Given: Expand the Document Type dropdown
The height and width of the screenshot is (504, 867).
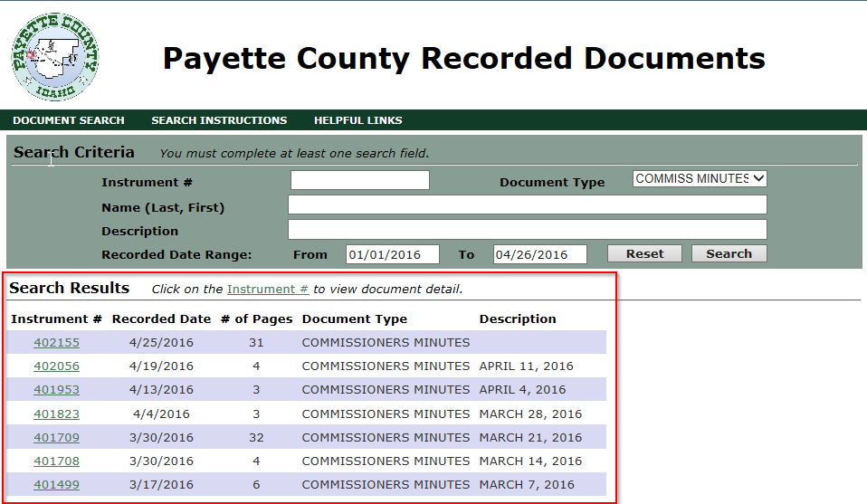Looking at the screenshot, I should pyautogui.click(x=700, y=179).
